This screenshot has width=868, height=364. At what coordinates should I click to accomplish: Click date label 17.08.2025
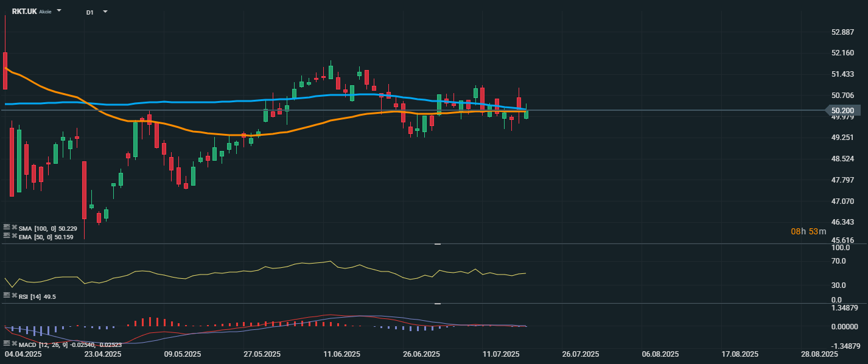coord(739,354)
